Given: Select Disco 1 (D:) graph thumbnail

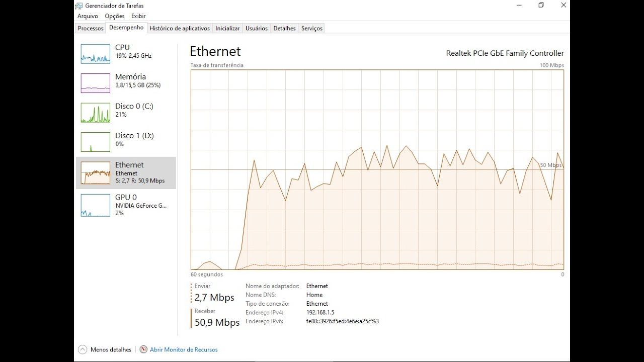Looking at the screenshot, I should click(96, 142).
